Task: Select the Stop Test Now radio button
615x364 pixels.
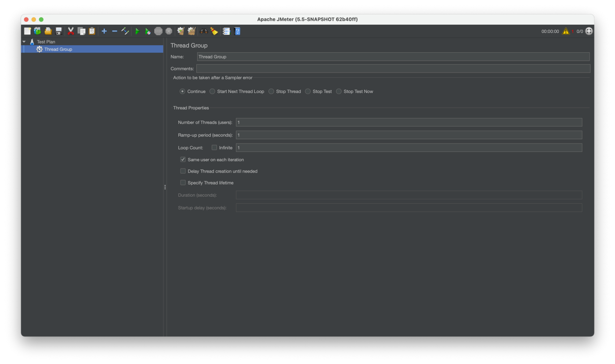Action: tap(339, 91)
